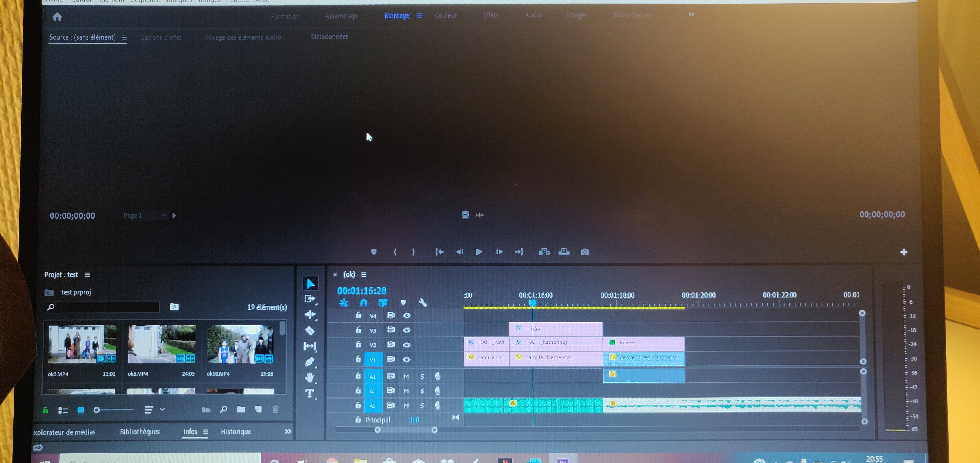Adjust the thumbnail zoom slider
980x463 pixels.
(113, 410)
